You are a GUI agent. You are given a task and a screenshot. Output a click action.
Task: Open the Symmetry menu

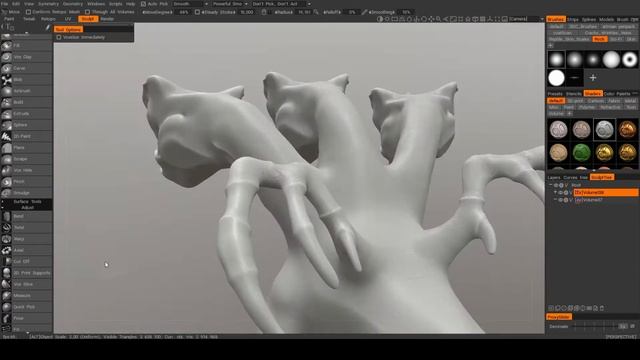tap(48, 4)
